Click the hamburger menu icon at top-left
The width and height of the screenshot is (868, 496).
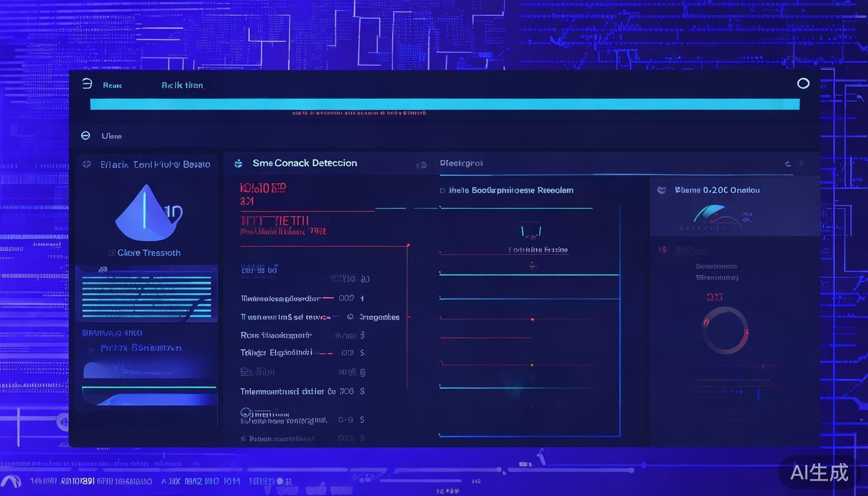pos(87,84)
